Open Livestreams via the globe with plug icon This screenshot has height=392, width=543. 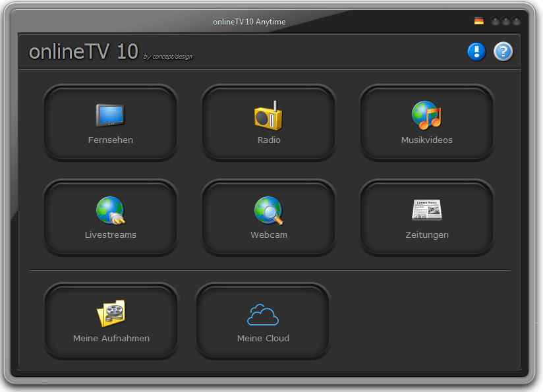tap(111, 210)
